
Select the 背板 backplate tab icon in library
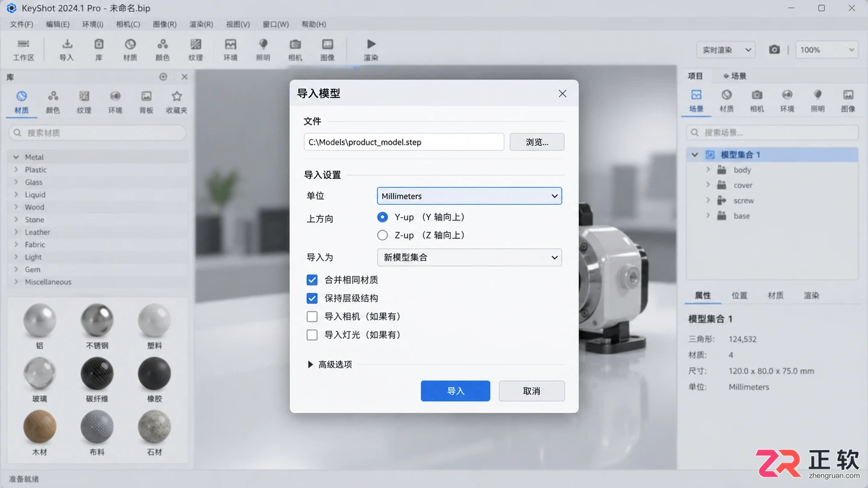pos(146,96)
